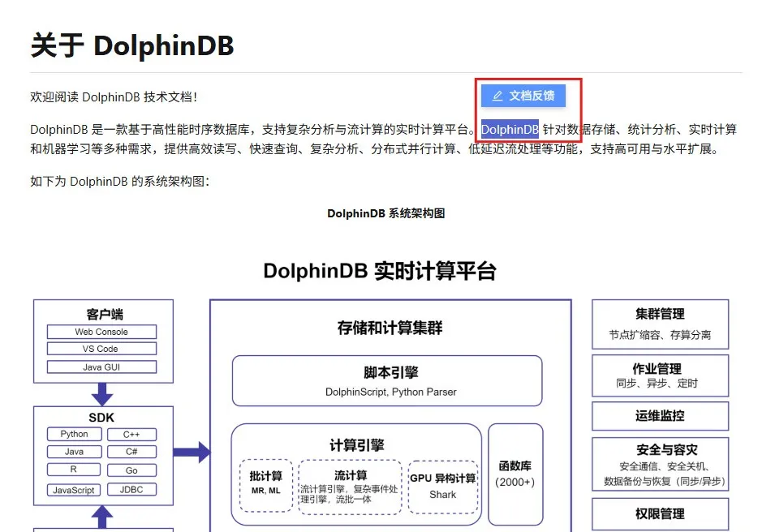Image resolution: width=758 pixels, height=532 pixels.
Task: Click the VS Code box in 客户端
Action: pyautogui.click(x=101, y=349)
